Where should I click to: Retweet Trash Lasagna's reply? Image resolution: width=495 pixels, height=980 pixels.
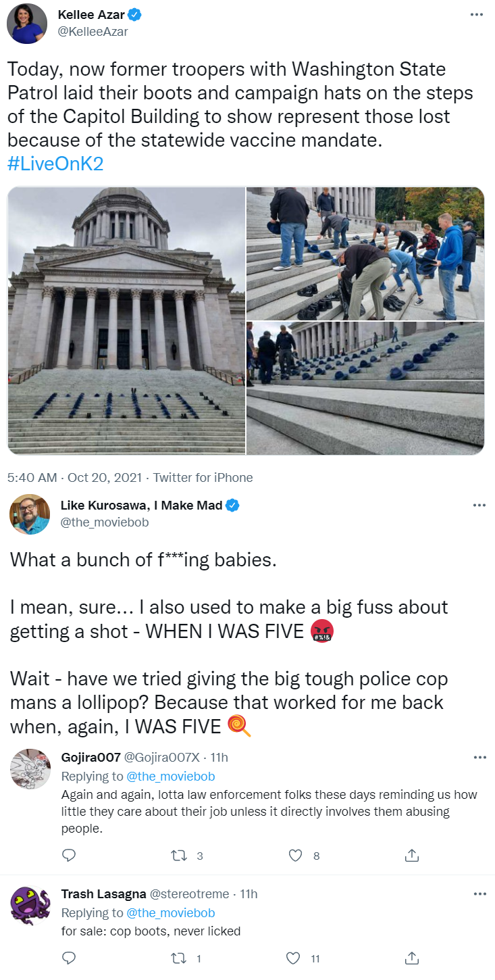point(178,958)
